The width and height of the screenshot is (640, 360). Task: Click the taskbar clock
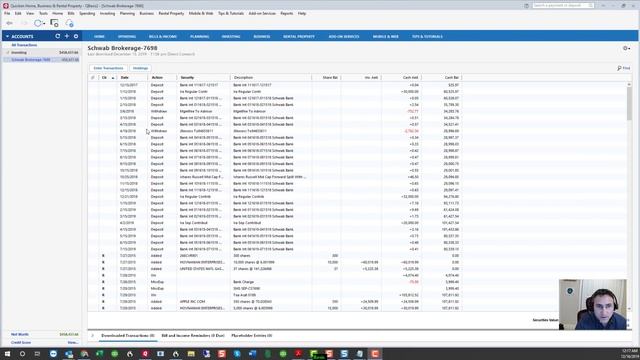pos(630,353)
